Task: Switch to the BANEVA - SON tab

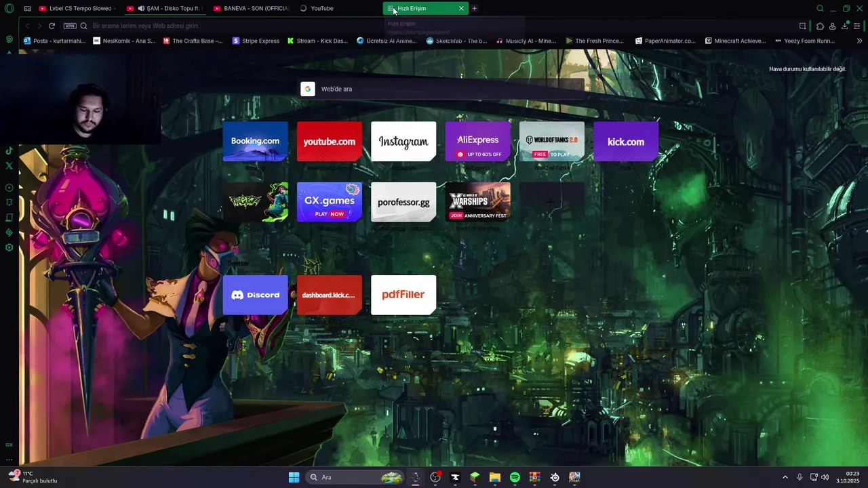Action: [x=251, y=8]
